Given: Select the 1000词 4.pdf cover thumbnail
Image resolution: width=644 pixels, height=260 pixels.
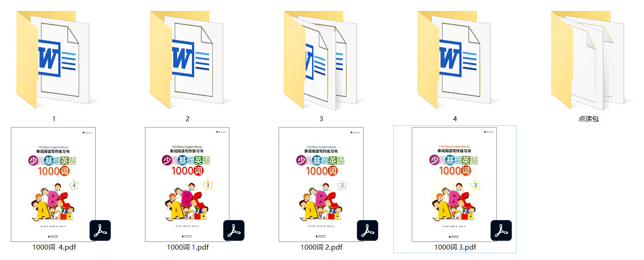Looking at the screenshot, I should point(53,181).
